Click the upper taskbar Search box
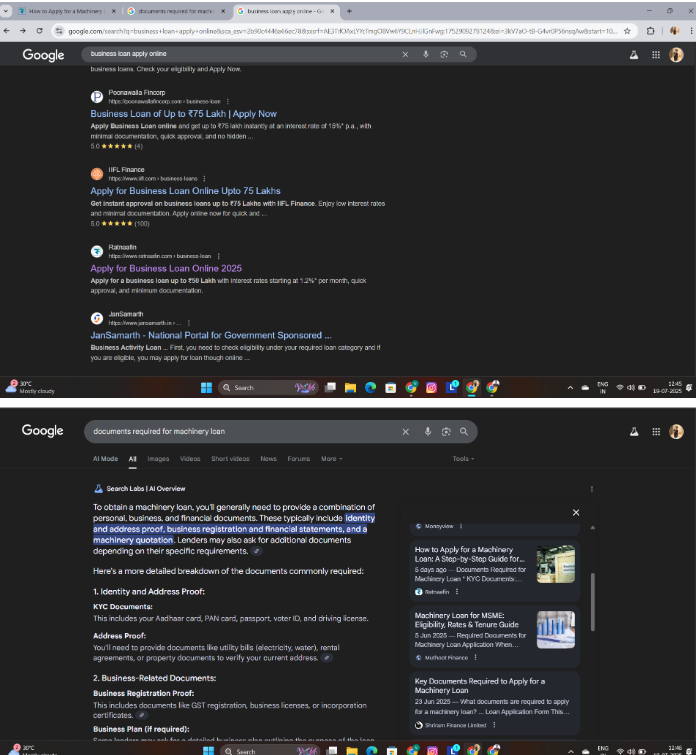 coord(268,388)
